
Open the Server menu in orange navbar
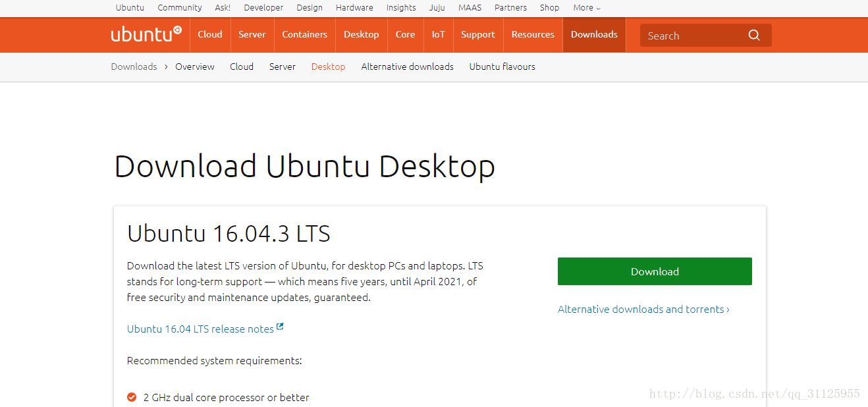coord(252,34)
